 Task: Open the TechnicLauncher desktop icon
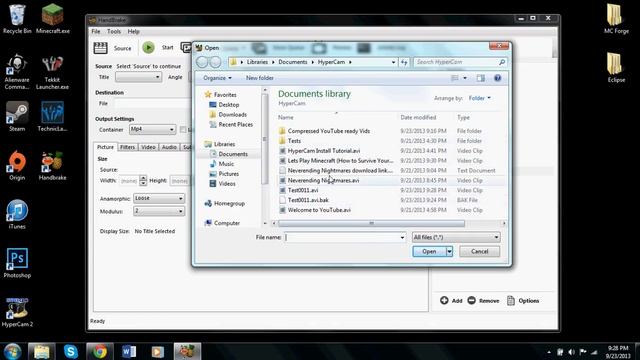[52, 116]
